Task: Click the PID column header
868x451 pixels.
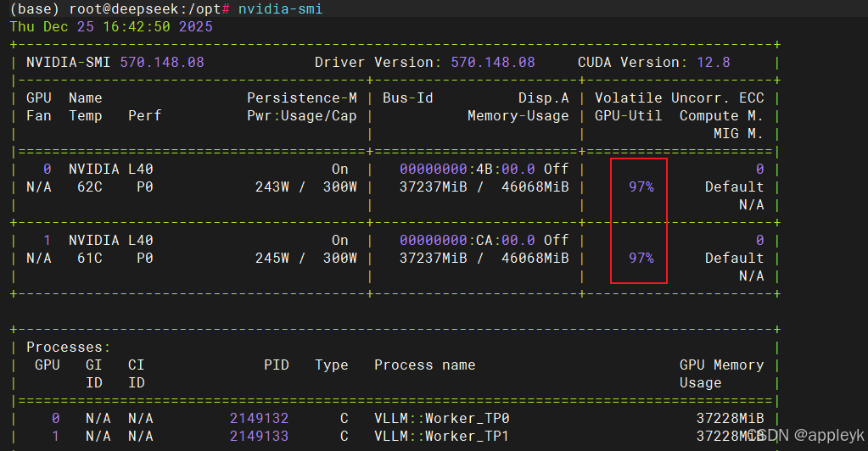Action: tap(277, 365)
